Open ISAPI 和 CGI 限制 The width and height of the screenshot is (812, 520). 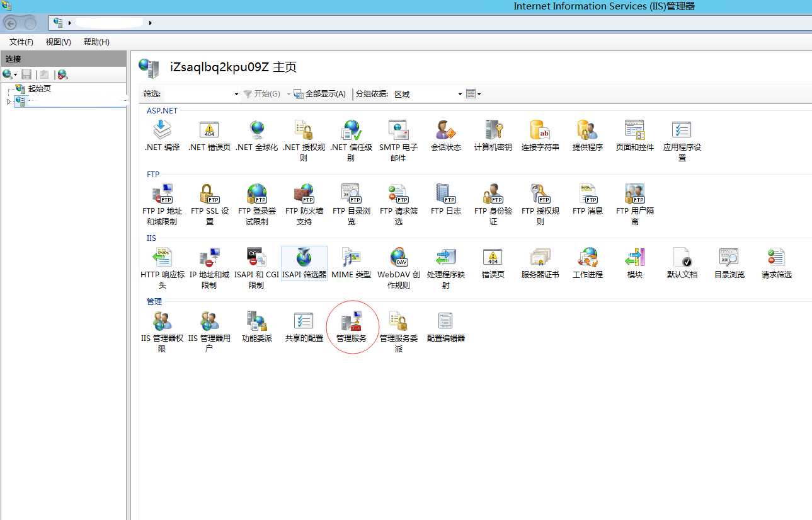(x=256, y=269)
